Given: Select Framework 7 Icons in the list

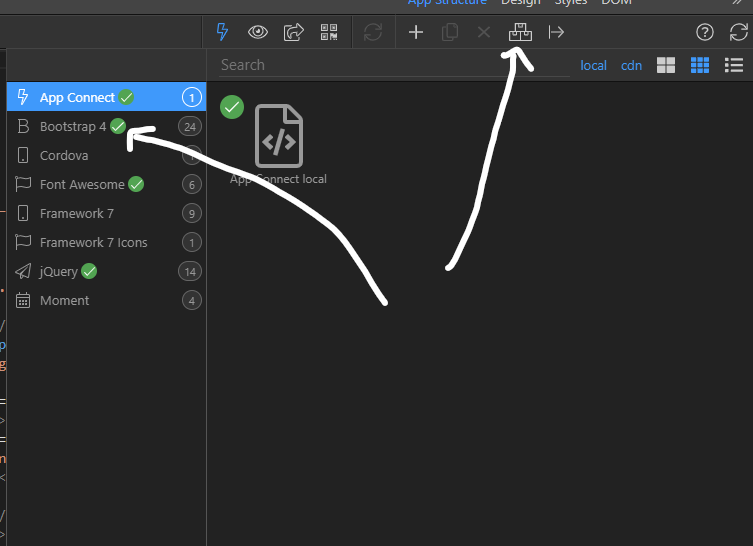Looking at the screenshot, I should (x=107, y=243).
